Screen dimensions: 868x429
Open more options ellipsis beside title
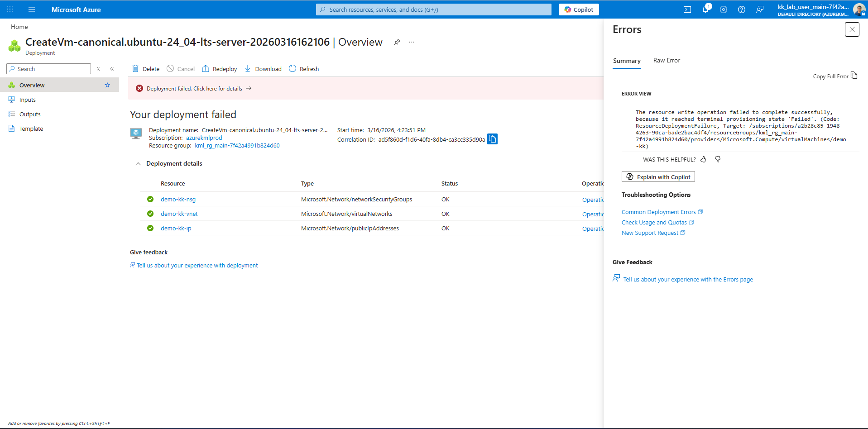pyautogui.click(x=412, y=42)
